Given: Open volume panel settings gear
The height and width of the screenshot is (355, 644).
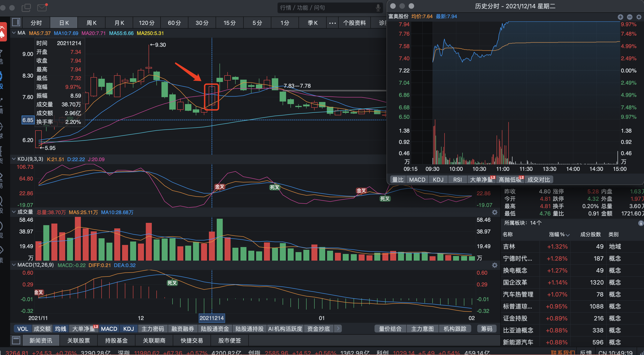Looking at the screenshot, I should click(495, 212).
